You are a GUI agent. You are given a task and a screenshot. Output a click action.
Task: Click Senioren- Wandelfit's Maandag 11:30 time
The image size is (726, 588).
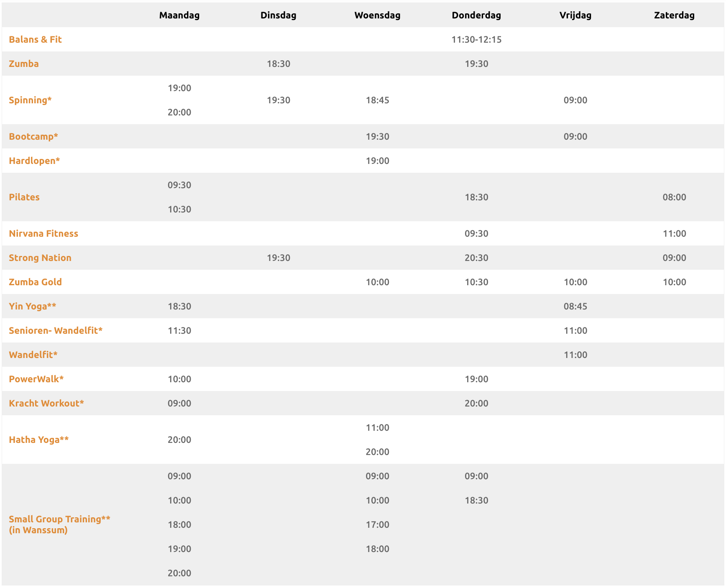(179, 331)
